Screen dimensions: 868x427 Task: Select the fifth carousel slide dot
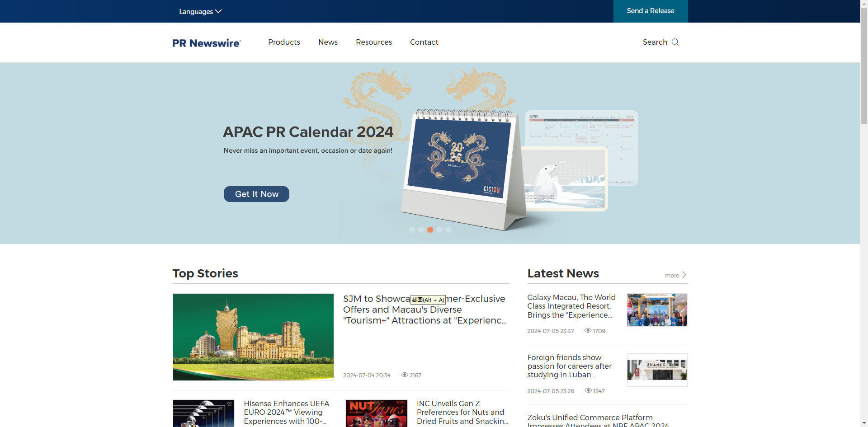(x=448, y=230)
